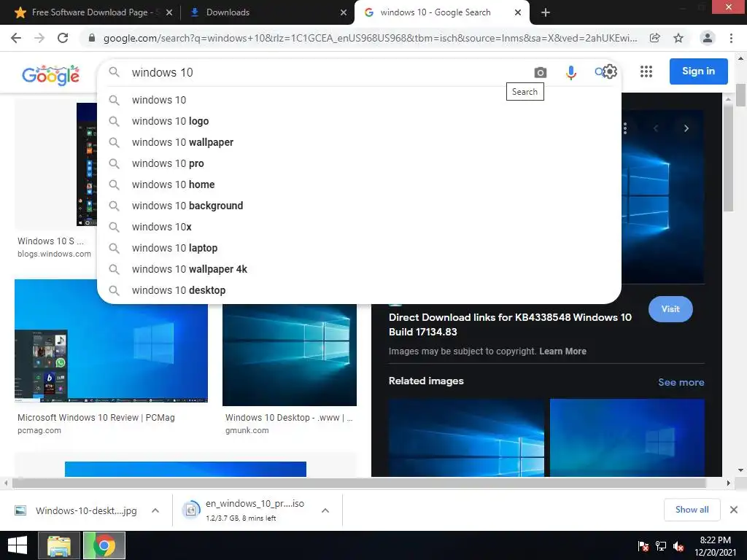Go back with the browser back arrow
Image resolution: width=747 pixels, height=560 pixels.
[16, 38]
